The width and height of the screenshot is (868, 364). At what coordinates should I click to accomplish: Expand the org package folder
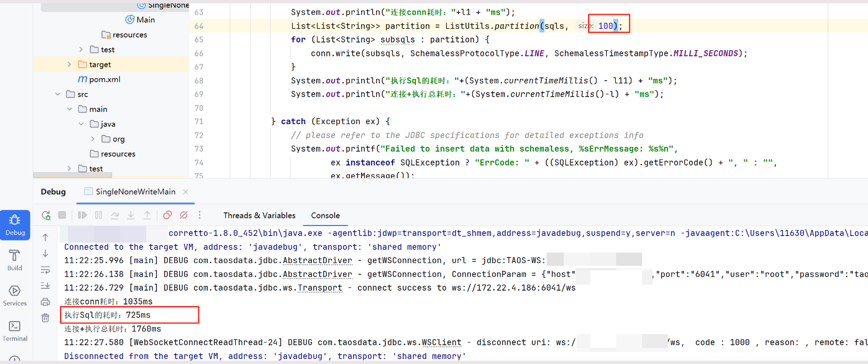[93, 139]
